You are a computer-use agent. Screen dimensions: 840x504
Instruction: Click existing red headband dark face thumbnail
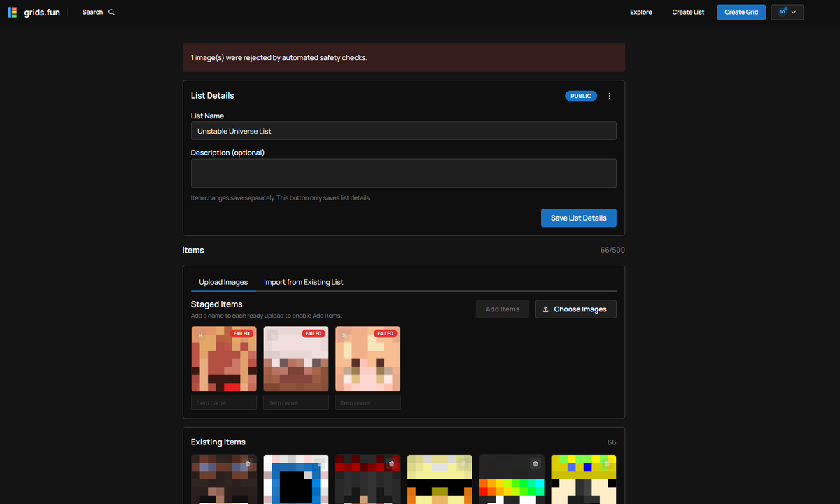coord(368,479)
